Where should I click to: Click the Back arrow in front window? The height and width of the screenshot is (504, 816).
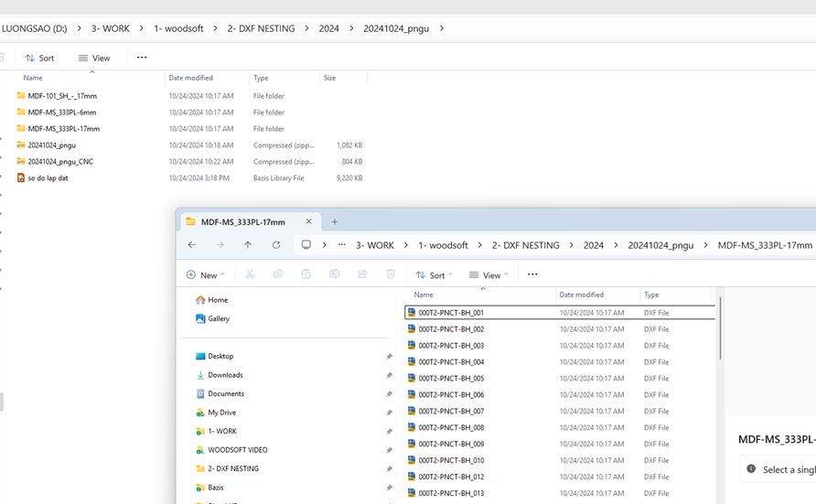[x=192, y=245]
